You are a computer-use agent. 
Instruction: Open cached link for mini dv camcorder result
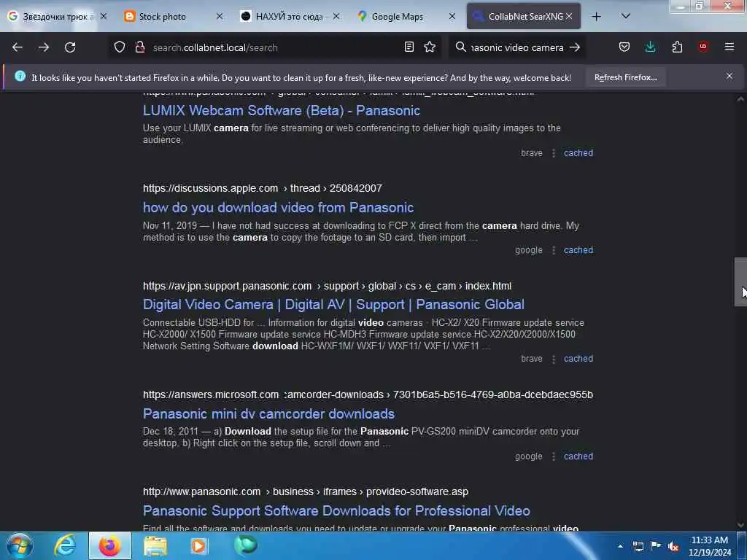click(578, 456)
